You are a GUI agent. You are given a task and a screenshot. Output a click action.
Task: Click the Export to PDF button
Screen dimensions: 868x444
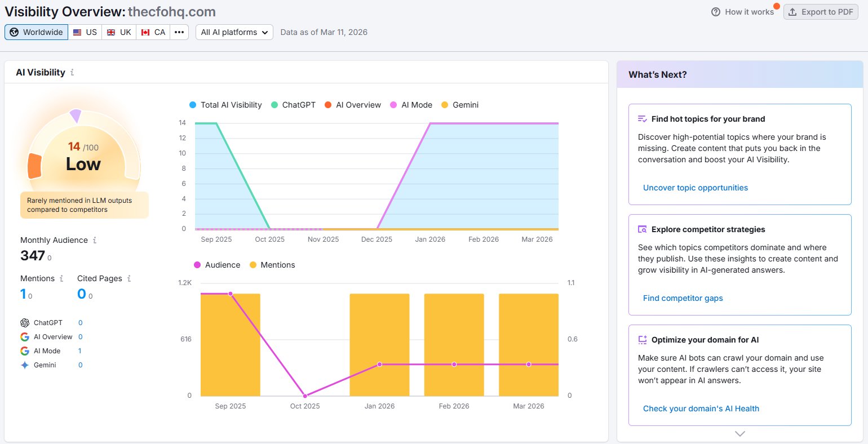pos(820,12)
